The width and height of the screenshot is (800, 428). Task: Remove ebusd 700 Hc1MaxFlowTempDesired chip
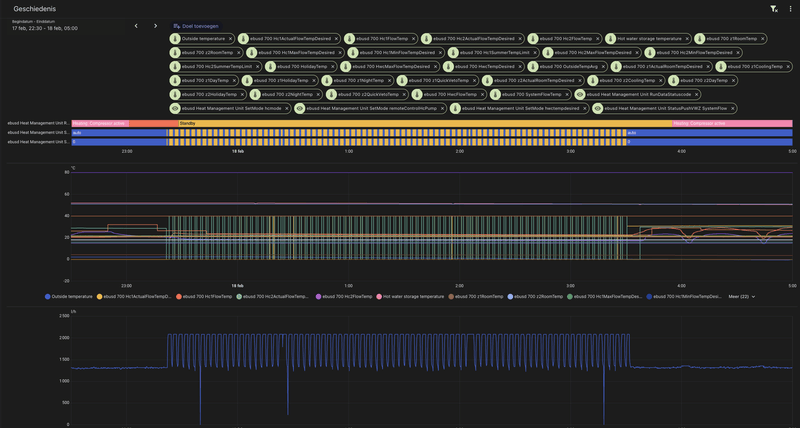(x=340, y=53)
